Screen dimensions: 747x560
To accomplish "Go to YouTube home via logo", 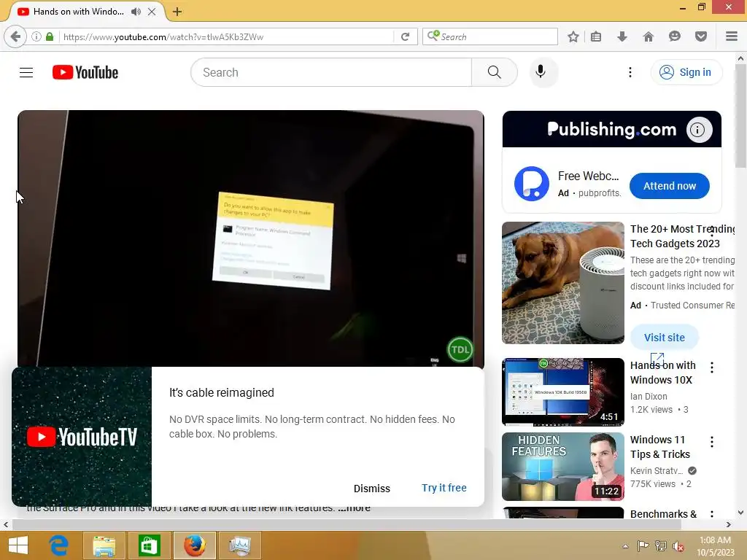I will (x=85, y=72).
